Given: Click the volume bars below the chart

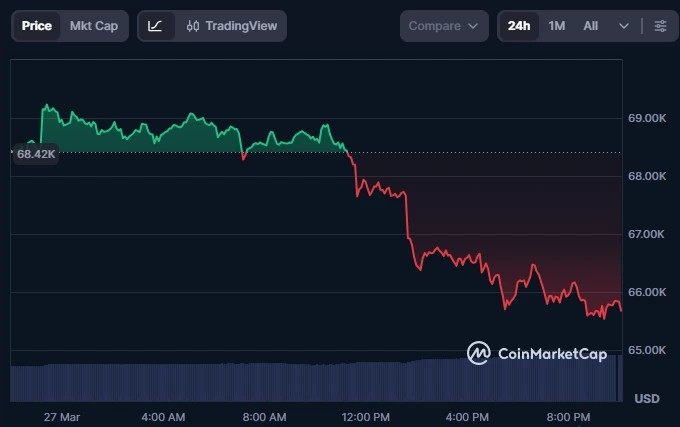Looking at the screenshot, I should click(300, 382).
